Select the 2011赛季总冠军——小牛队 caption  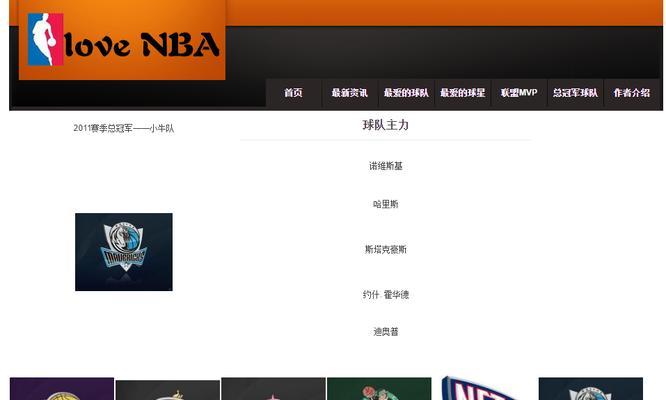point(124,128)
